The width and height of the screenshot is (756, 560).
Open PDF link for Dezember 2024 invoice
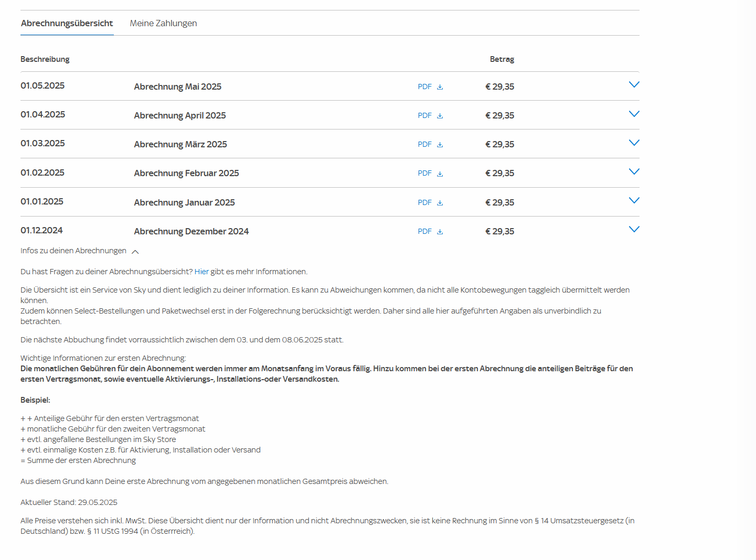tap(424, 232)
